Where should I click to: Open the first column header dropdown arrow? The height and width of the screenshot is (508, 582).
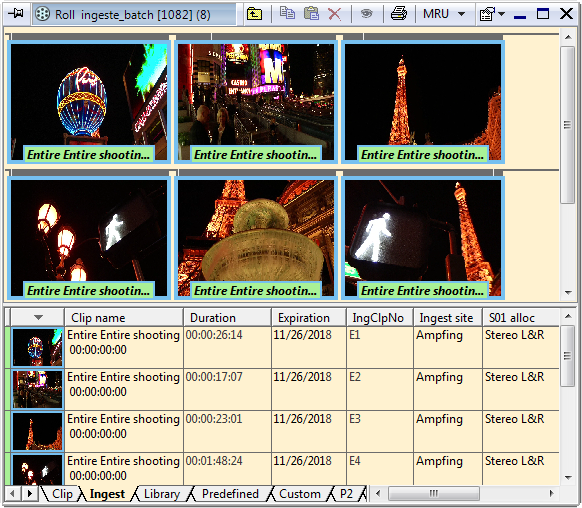(38, 318)
